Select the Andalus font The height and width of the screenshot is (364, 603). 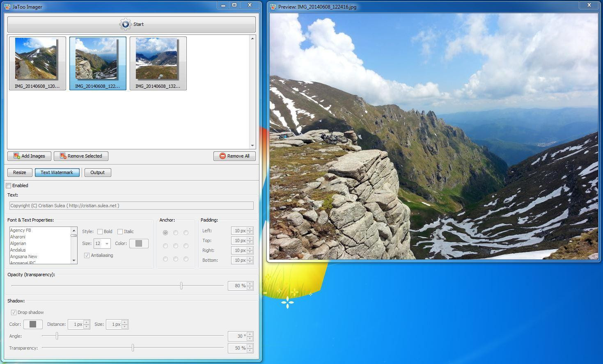(x=18, y=250)
